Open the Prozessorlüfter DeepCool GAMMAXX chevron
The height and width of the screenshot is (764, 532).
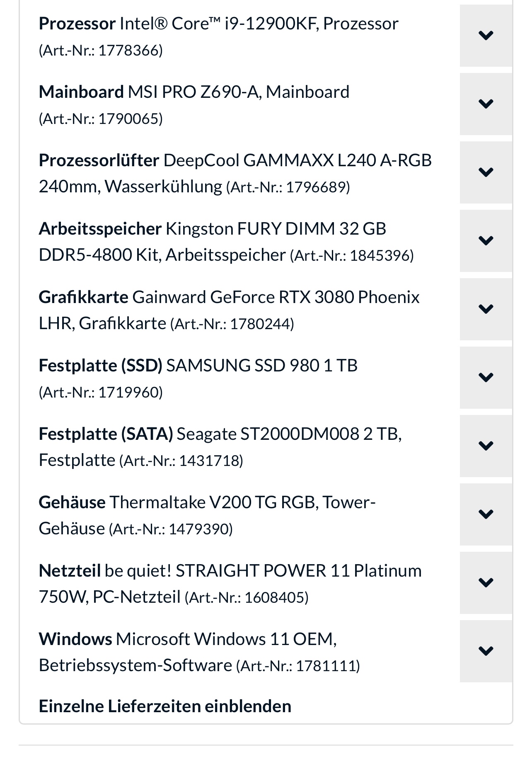pyautogui.click(x=486, y=172)
